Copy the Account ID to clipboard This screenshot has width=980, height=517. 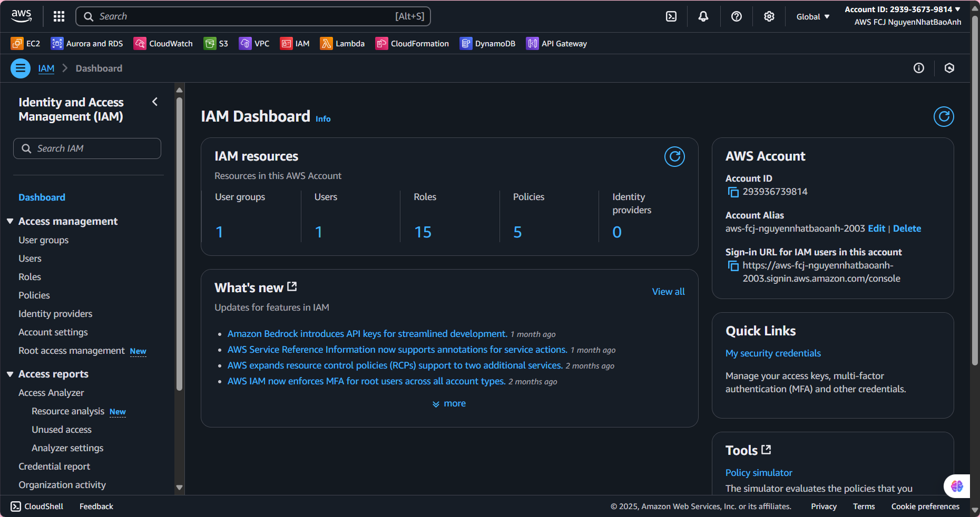(x=733, y=192)
